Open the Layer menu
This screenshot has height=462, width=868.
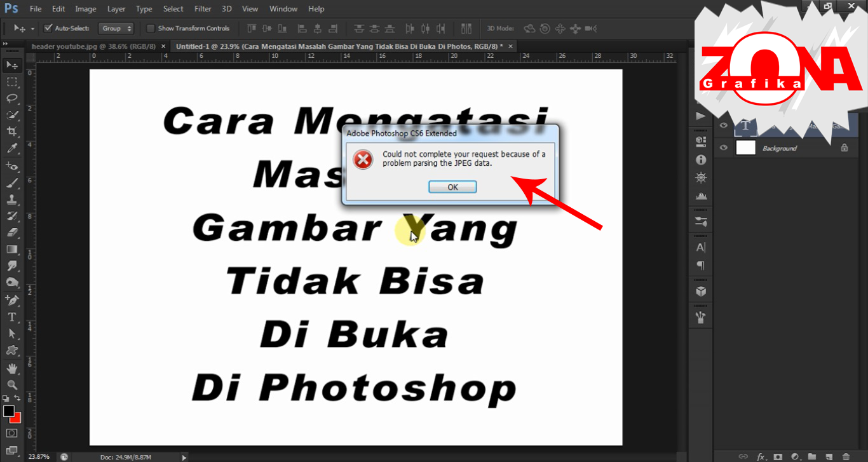(116, 9)
